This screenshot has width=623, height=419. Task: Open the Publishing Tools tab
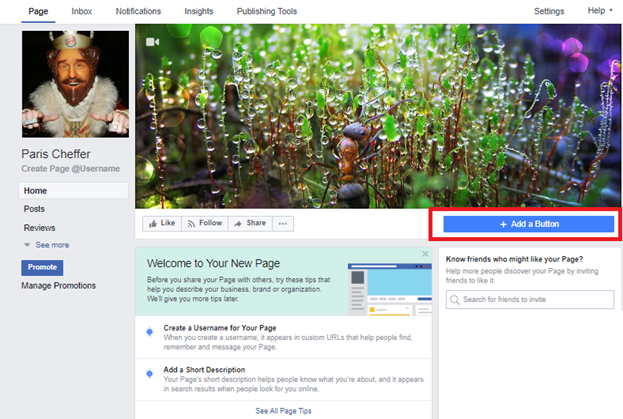tap(267, 12)
